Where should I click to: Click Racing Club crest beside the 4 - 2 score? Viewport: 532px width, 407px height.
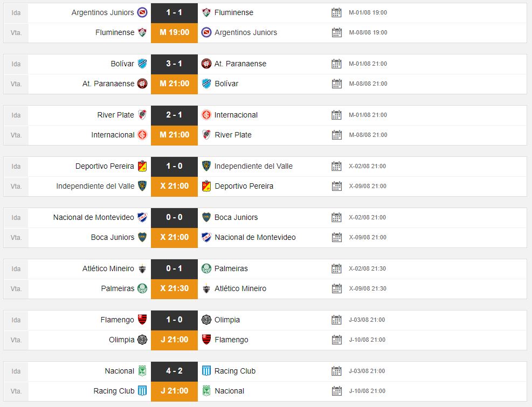tap(206, 371)
